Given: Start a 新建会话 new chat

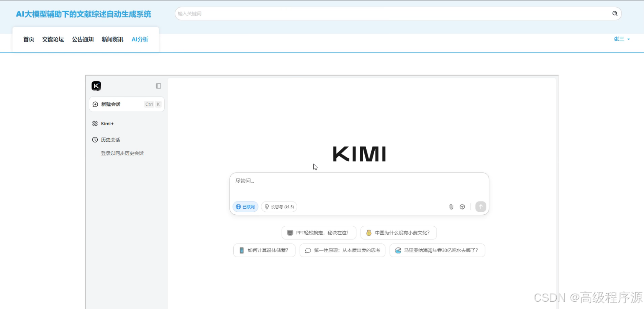Looking at the screenshot, I should (x=127, y=104).
